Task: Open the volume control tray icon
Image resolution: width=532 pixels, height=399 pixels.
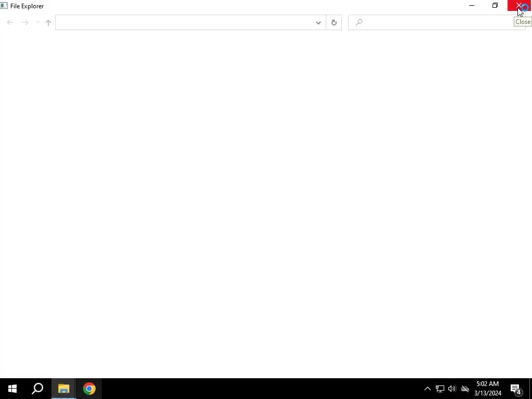Action: pos(452,389)
